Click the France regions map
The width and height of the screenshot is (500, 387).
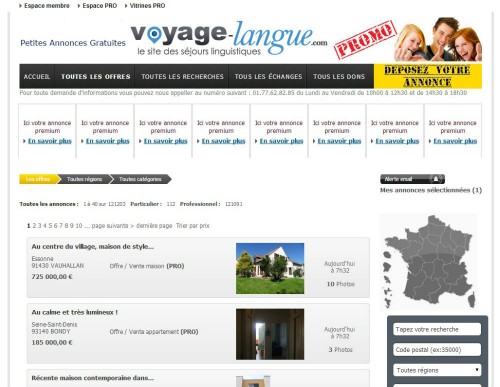click(x=429, y=262)
